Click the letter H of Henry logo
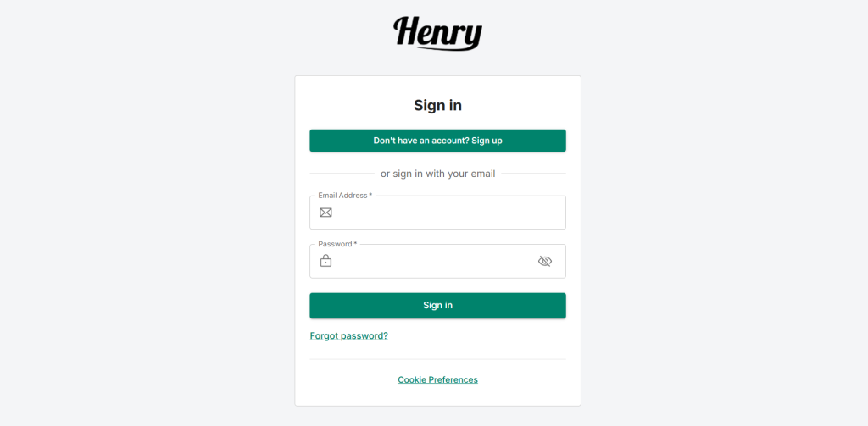The height and width of the screenshot is (426, 868). [408, 31]
